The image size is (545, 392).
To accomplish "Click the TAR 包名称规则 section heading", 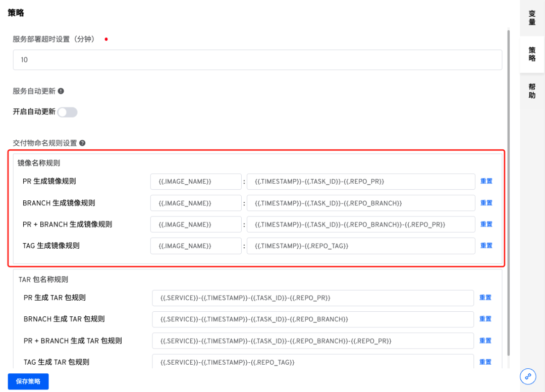I will coord(43,279).
